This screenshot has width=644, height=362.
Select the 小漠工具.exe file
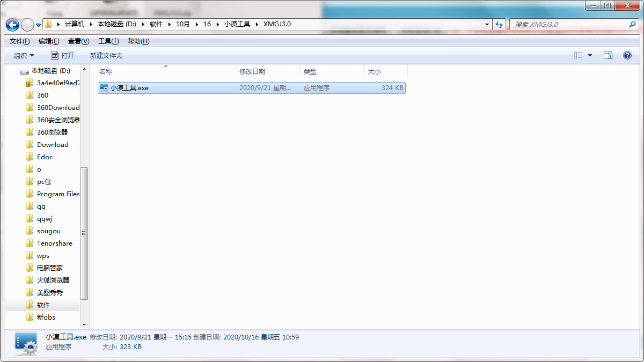252,88
